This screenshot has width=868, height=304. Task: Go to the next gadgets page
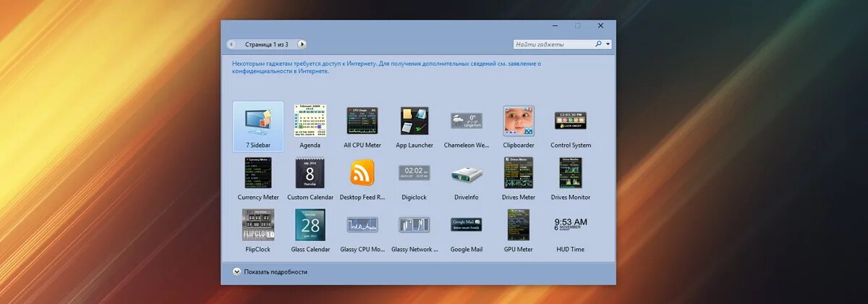(302, 44)
